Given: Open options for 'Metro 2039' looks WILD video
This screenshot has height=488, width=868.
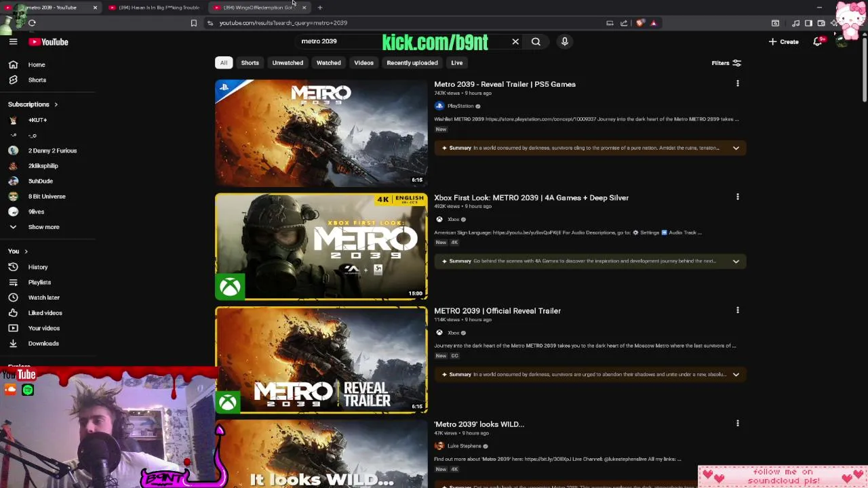Looking at the screenshot, I should pos(737,423).
